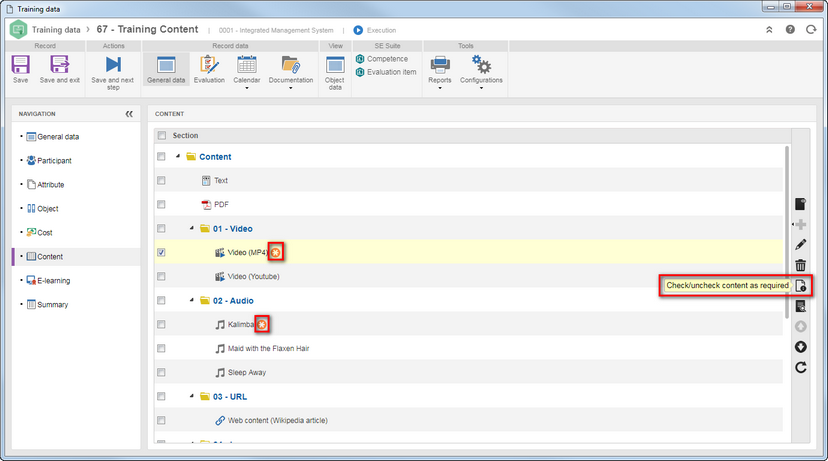Open the Evaluation item SE Suite link
Viewport: 828px width, 461px height.
(x=386, y=72)
